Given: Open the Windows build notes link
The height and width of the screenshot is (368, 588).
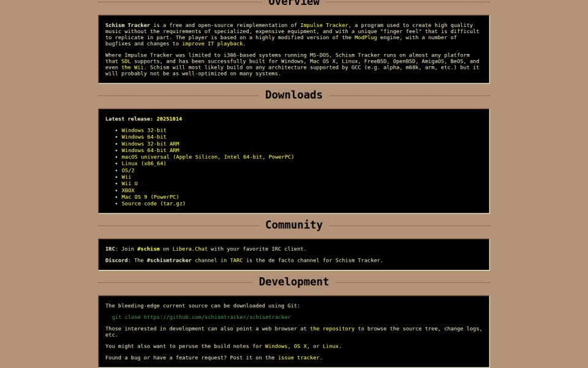Looking at the screenshot, I should (276, 346).
